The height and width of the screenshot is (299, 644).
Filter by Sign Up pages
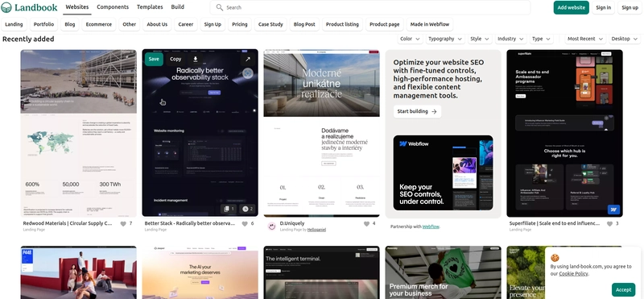click(x=213, y=24)
